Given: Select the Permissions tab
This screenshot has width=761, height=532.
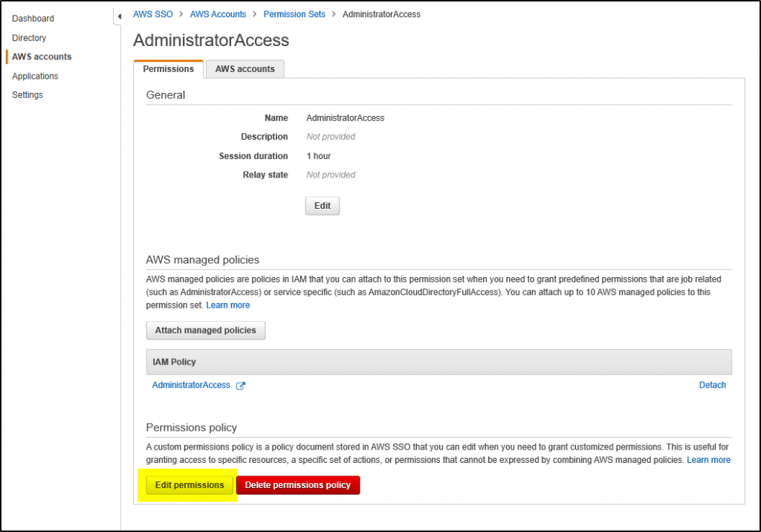Looking at the screenshot, I should [168, 68].
